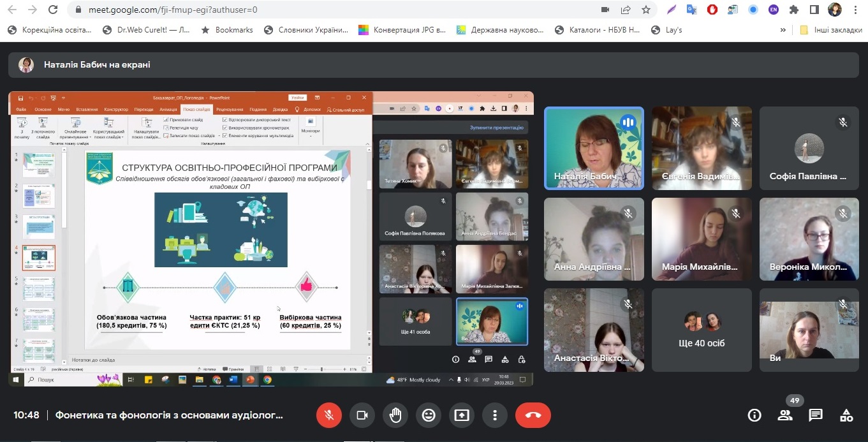Toggle the camera button
Viewport: 868px width, 442px height.
point(362,415)
